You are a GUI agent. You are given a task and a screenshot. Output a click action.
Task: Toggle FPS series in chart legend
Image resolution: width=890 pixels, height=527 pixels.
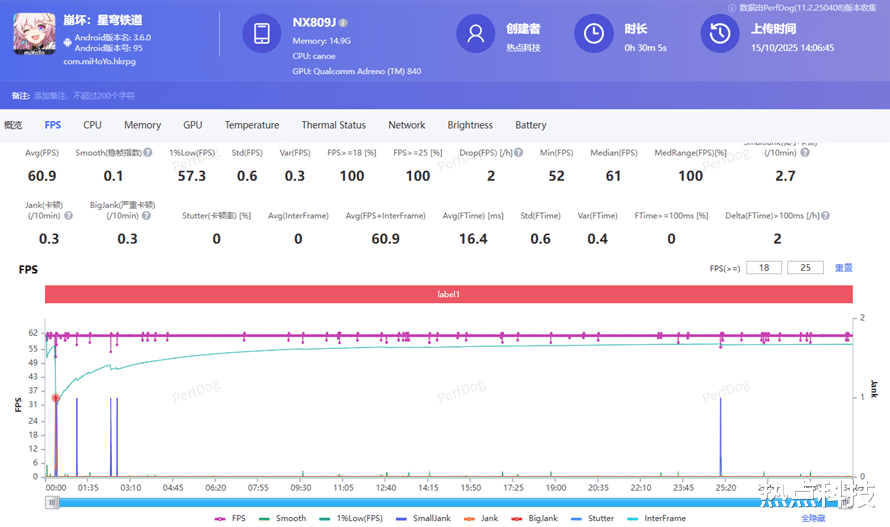(x=230, y=518)
